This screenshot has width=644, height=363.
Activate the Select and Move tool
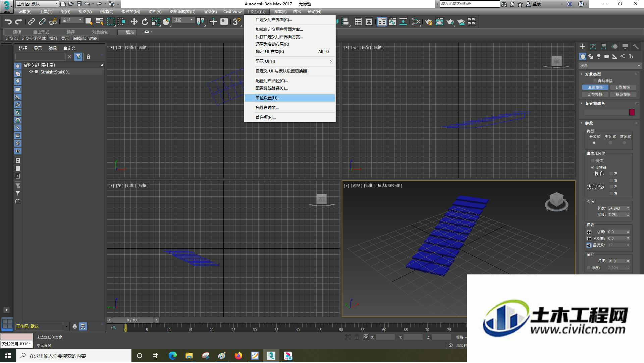coord(134,22)
